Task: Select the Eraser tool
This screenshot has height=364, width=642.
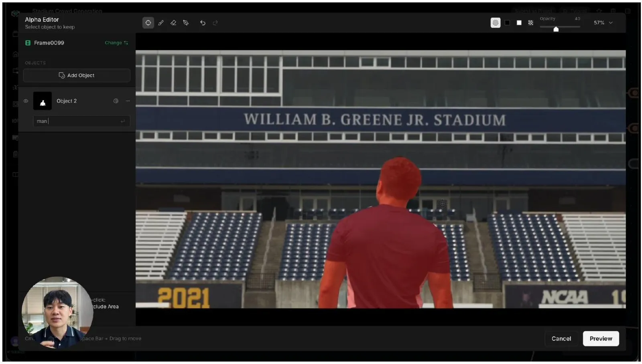Action: coord(173,23)
